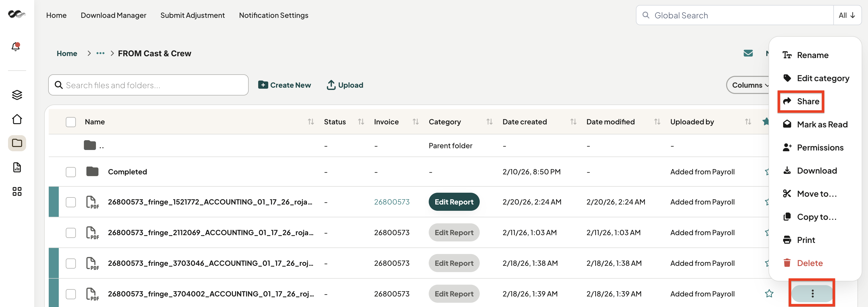Click PDF icon for fringe_1521772 file
Image resolution: width=868 pixels, height=307 pixels.
click(92, 202)
